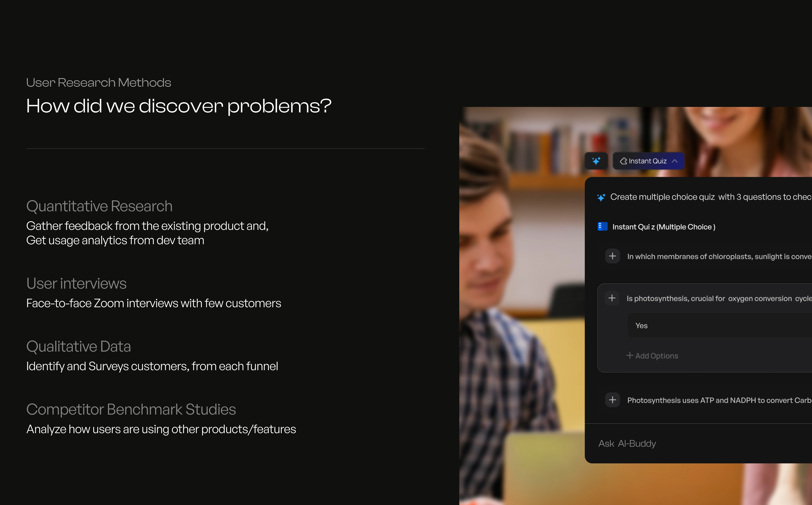Image resolution: width=812 pixels, height=505 pixels.
Task: Click 'Get usage analytics from dev team' line
Action: [x=115, y=240]
